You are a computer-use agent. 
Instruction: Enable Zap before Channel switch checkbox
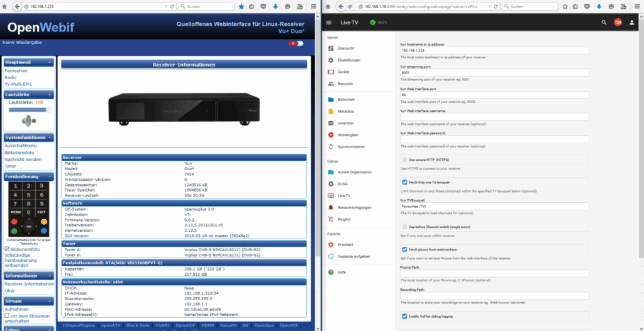pyautogui.click(x=404, y=227)
